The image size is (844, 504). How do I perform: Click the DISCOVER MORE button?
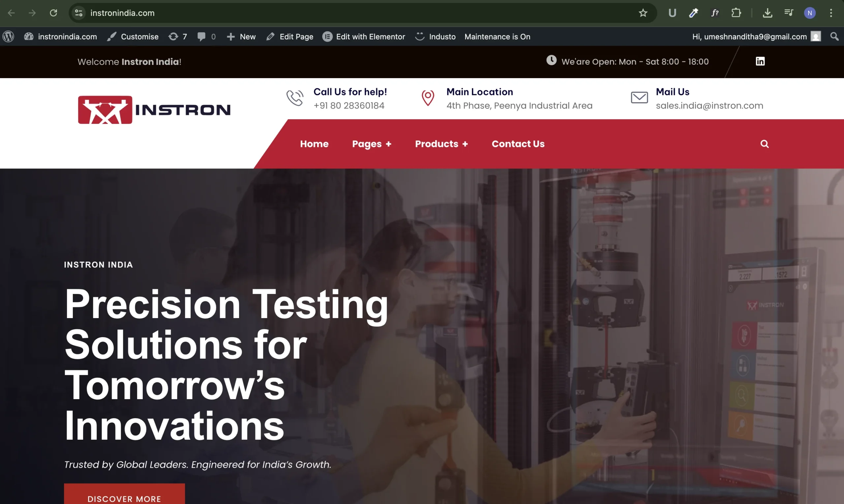(x=124, y=498)
